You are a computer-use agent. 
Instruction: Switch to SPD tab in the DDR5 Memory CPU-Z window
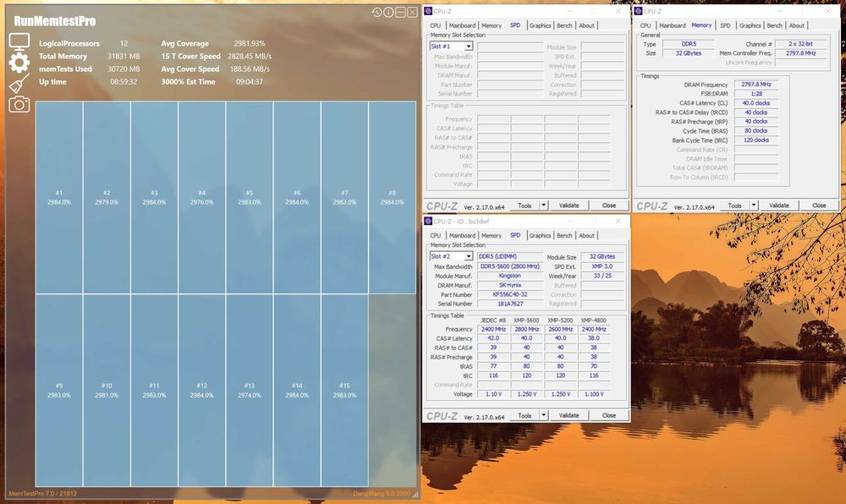[725, 25]
